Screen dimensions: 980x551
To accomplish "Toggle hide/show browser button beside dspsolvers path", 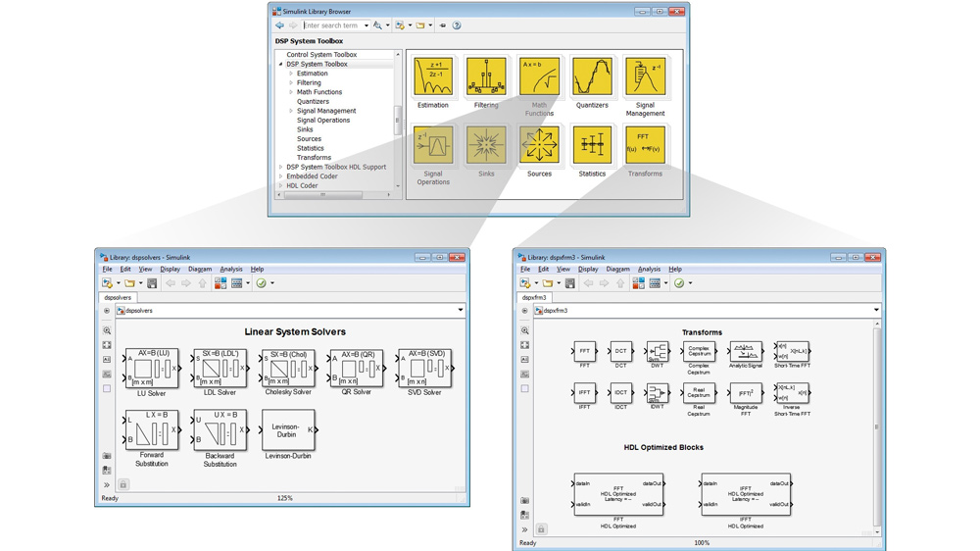I will (107, 311).
